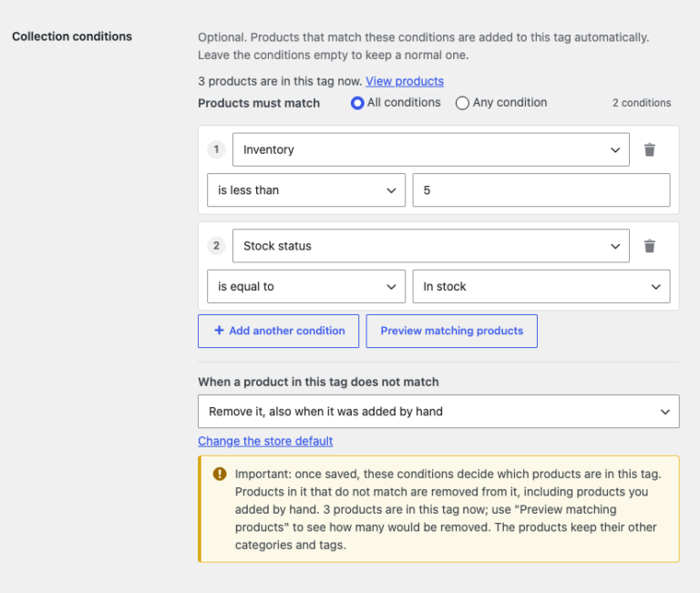Follow the Change the store default link

265,441
